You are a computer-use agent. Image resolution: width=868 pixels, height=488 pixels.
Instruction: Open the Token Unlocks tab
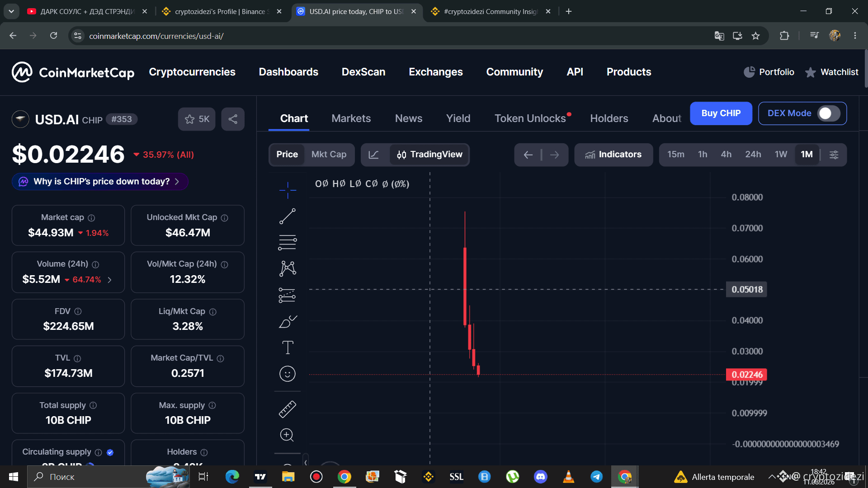click(530, 119)
